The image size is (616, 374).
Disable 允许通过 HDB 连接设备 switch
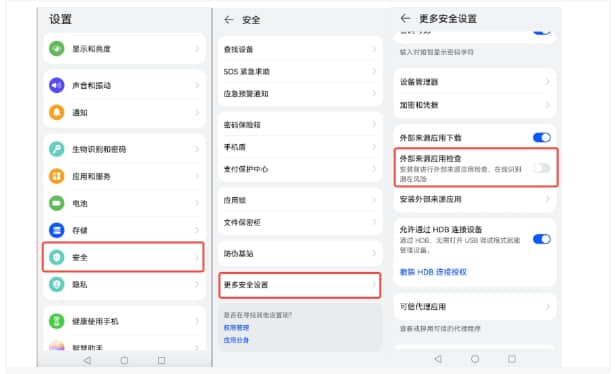pyautogui.click(x=542, y=239)
